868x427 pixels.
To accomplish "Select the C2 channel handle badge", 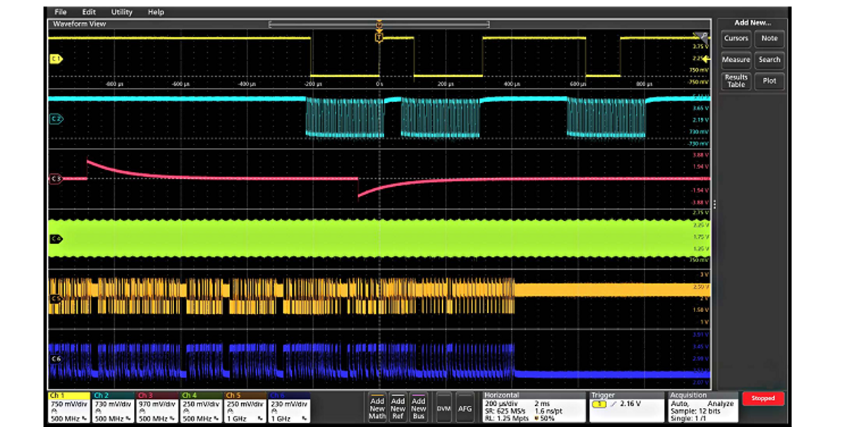I will pos(56,119).
